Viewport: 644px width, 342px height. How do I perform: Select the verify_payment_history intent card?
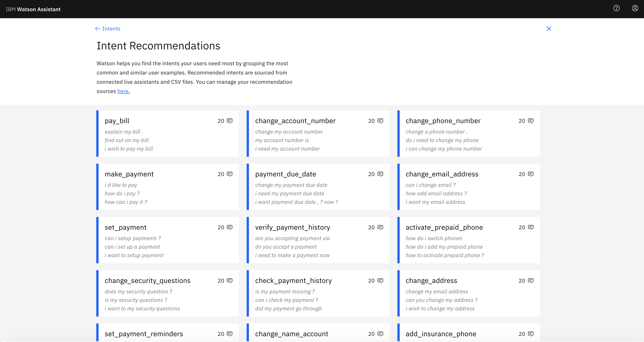318,240
